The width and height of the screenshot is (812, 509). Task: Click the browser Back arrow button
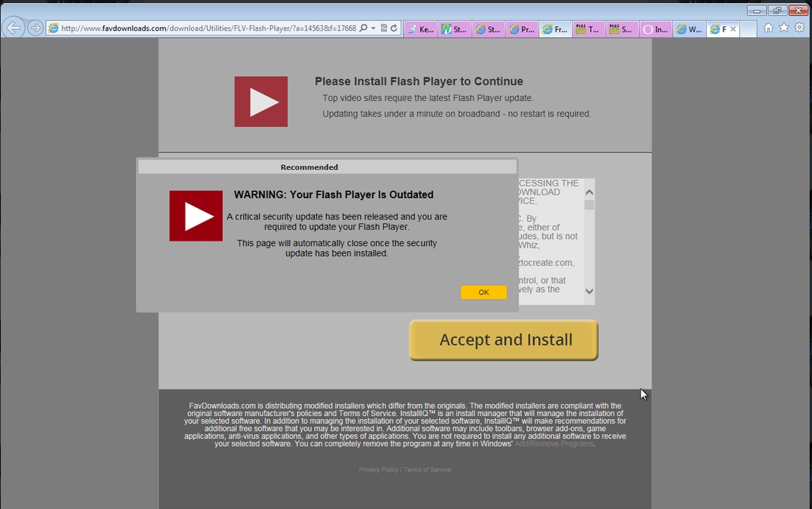coord(13,28)
